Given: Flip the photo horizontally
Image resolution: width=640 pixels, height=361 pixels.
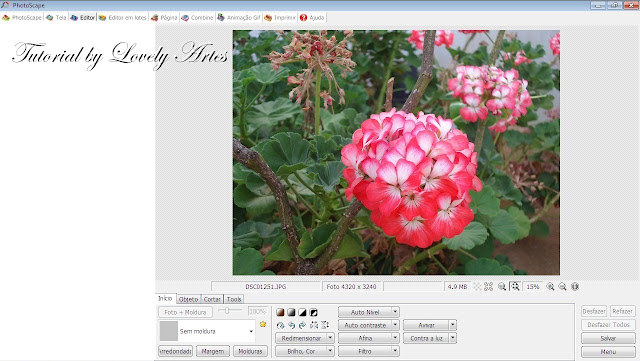Looking at the screenshot, I should (313, 325).
